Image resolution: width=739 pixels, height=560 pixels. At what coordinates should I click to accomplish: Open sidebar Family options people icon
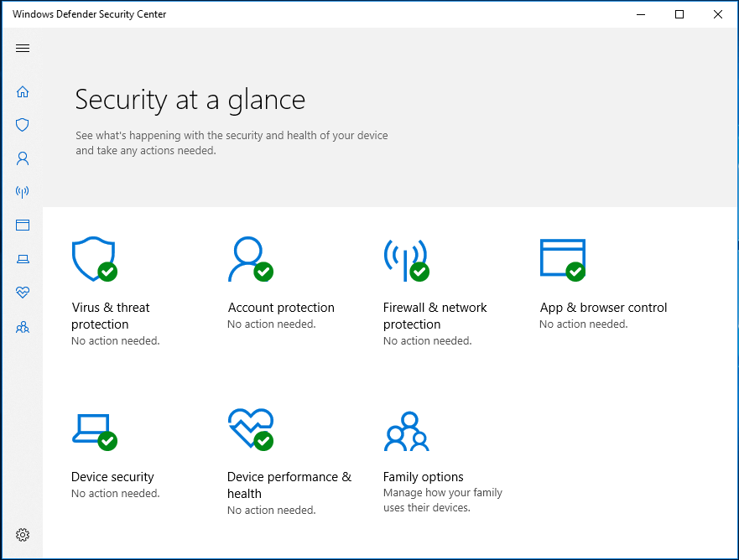click(23, 327)
